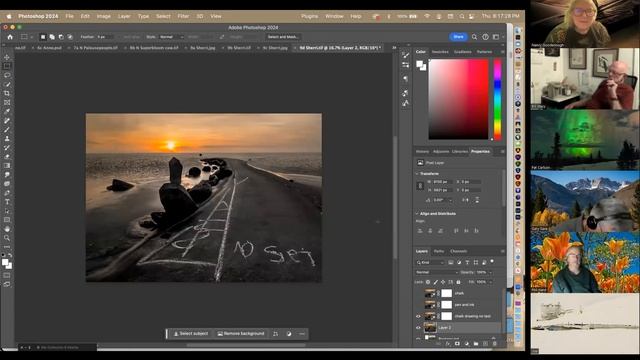Collapse the Align and Distribute section

click(x=417, y=213)
